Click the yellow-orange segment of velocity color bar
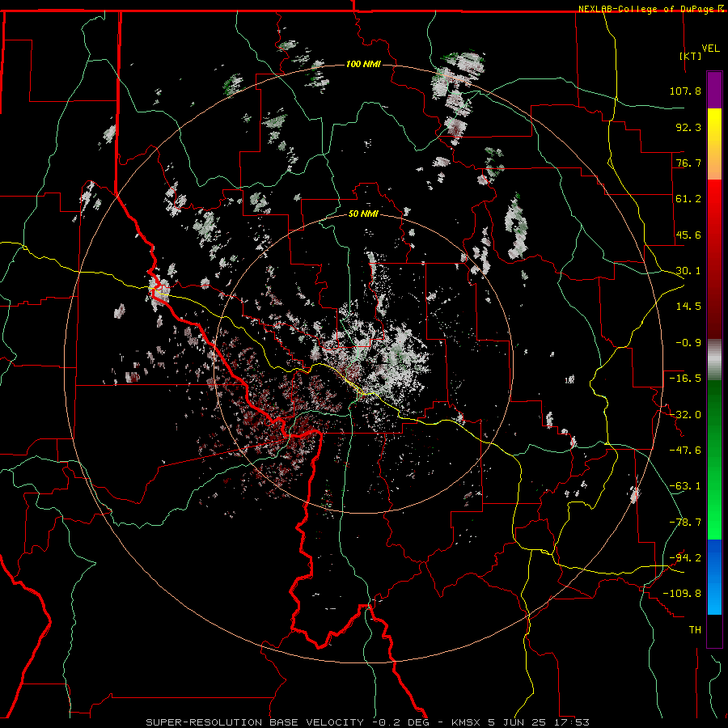This screenshot has width=728, height=728. [714, 144]
